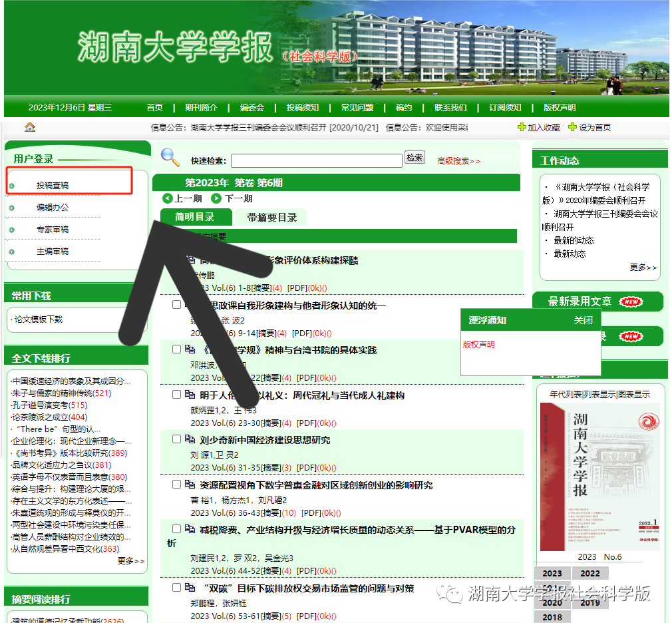
Task: Click the plus icon beside 加入收藏
Action: (522, 127)
